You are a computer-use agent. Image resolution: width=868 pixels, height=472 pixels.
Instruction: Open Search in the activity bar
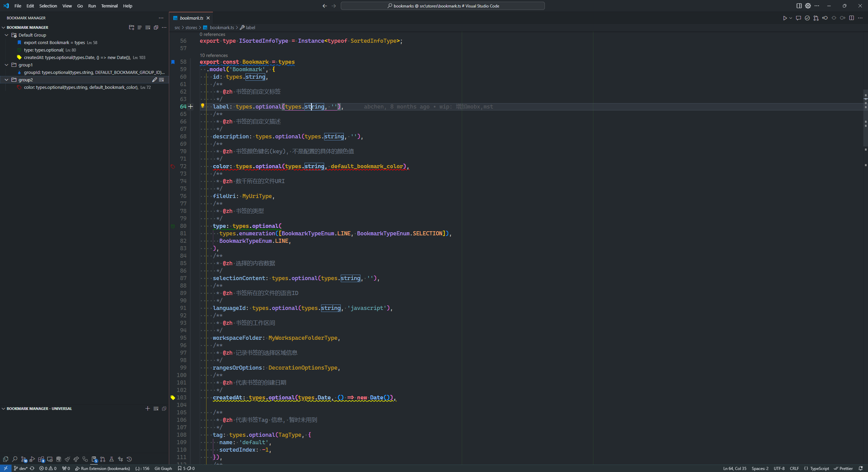[x=15, y=459]
